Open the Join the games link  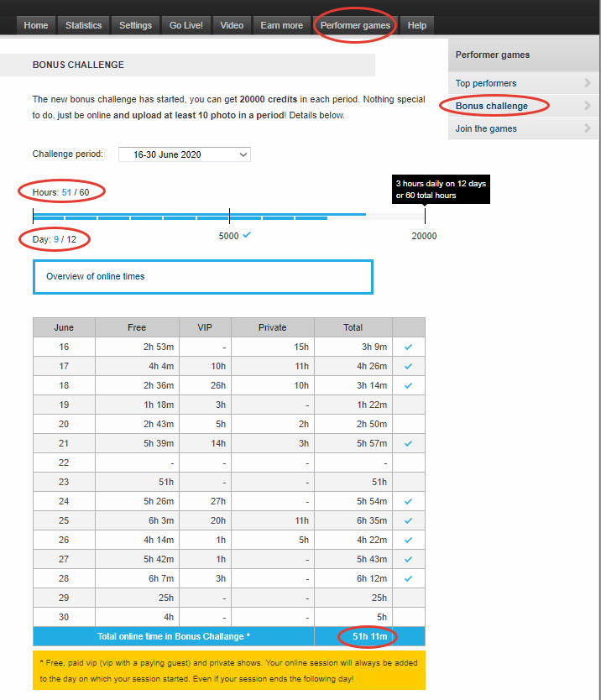tap(486, 128)
